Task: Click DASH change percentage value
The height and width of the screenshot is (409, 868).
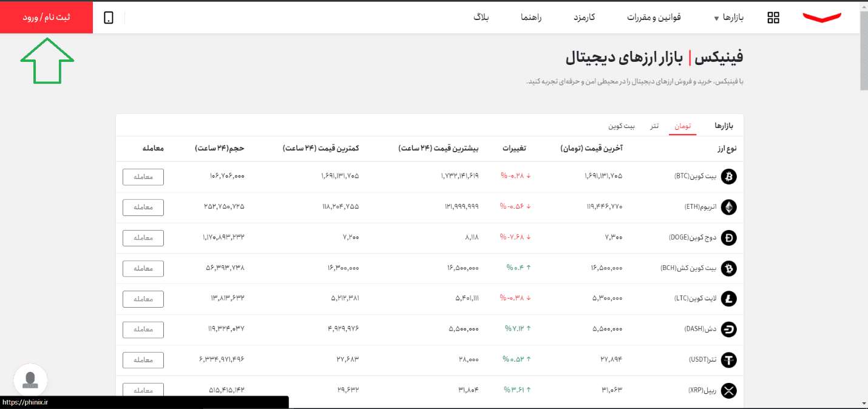Action: pyautogui.click(x=518, y=330)
